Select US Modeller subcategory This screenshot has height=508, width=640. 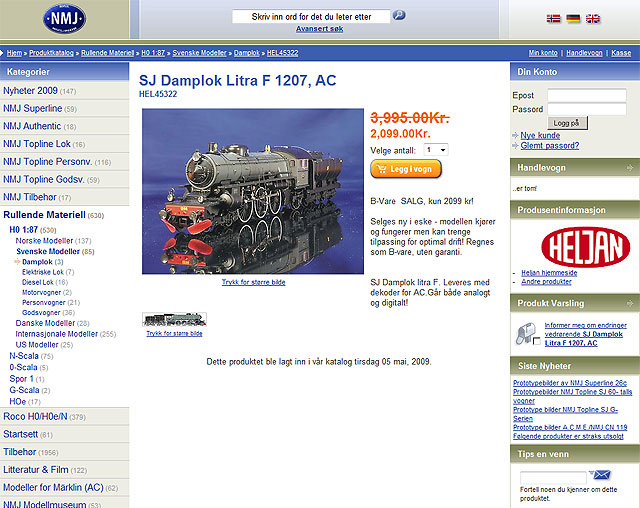tap(37, 345)
